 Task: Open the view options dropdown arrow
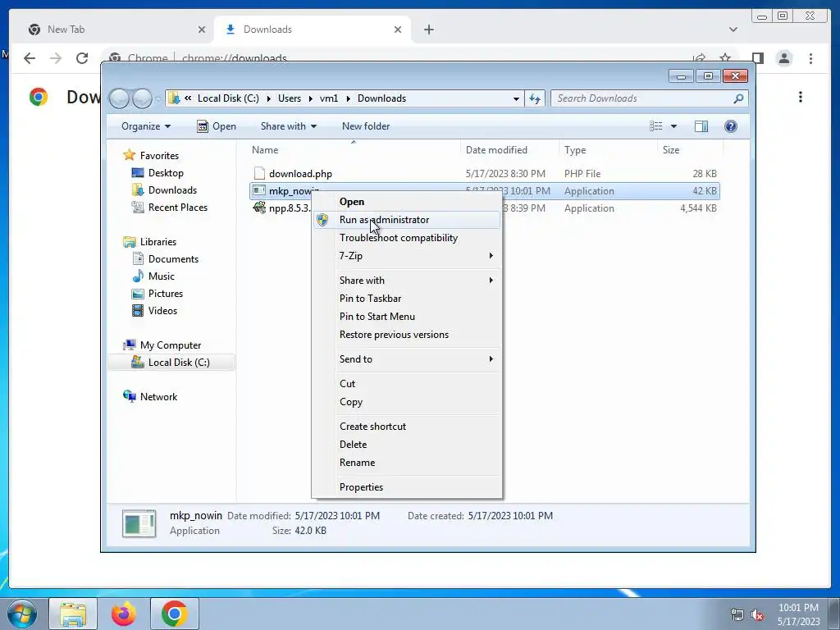pos(674,126)
